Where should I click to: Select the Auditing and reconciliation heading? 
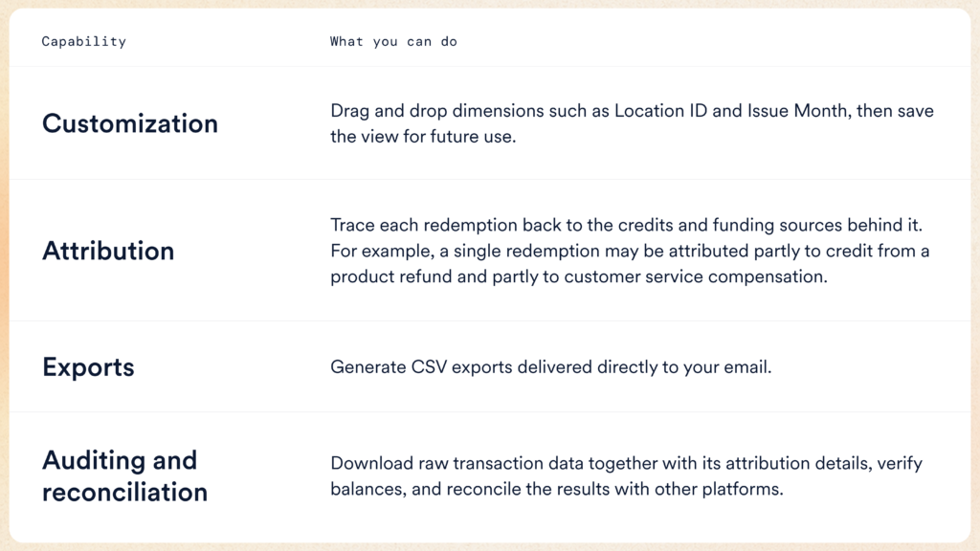pyautogui.click(x=124, y=476)
